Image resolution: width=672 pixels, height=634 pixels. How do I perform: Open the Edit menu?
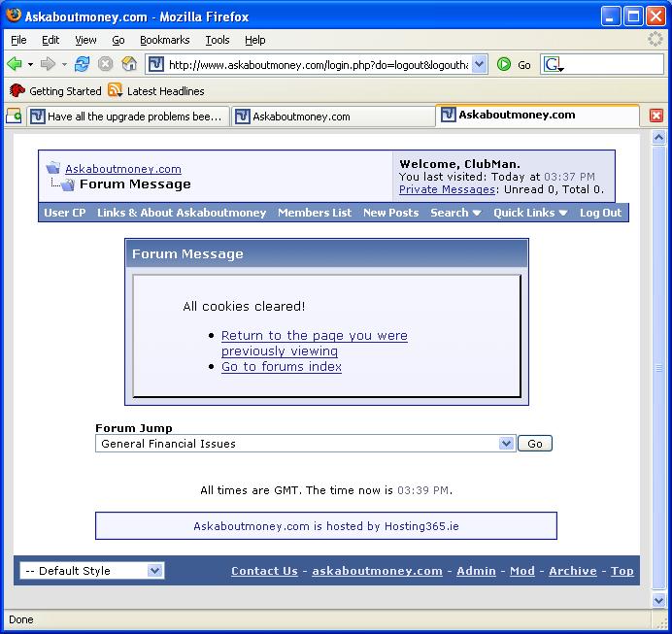coord(50,40)
